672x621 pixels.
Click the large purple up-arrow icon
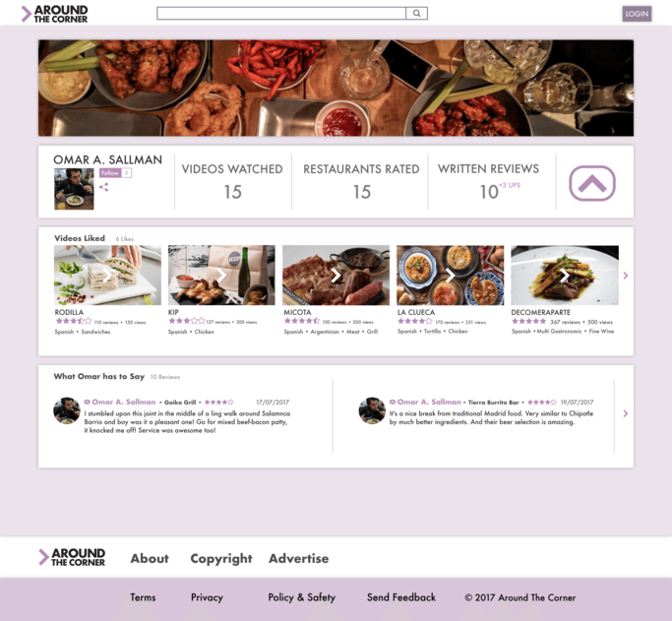tap(592, 183)
